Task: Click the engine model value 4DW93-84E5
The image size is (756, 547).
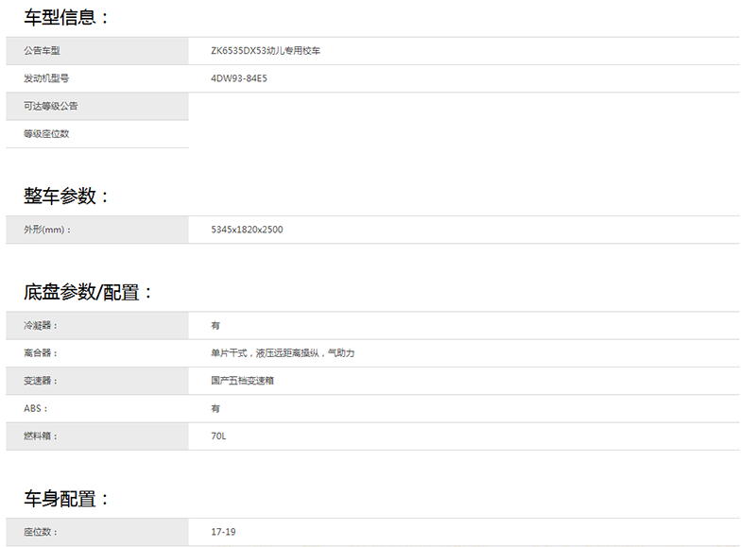Action: click(239, 78)
